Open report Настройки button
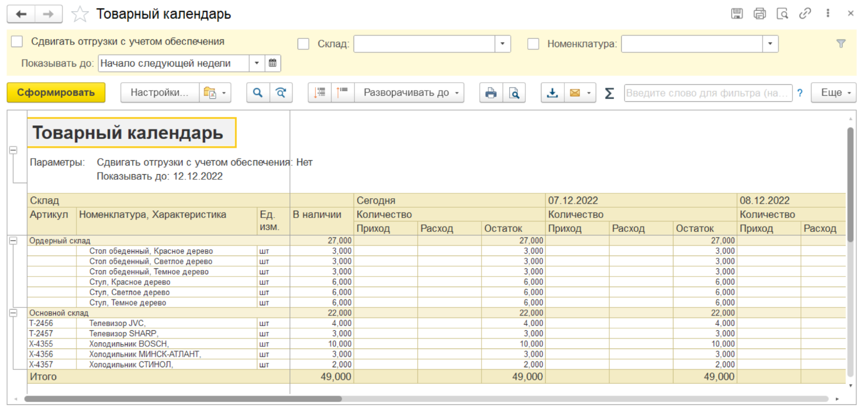The height and width of the screenshot is (412, 868). click(160, 93)
